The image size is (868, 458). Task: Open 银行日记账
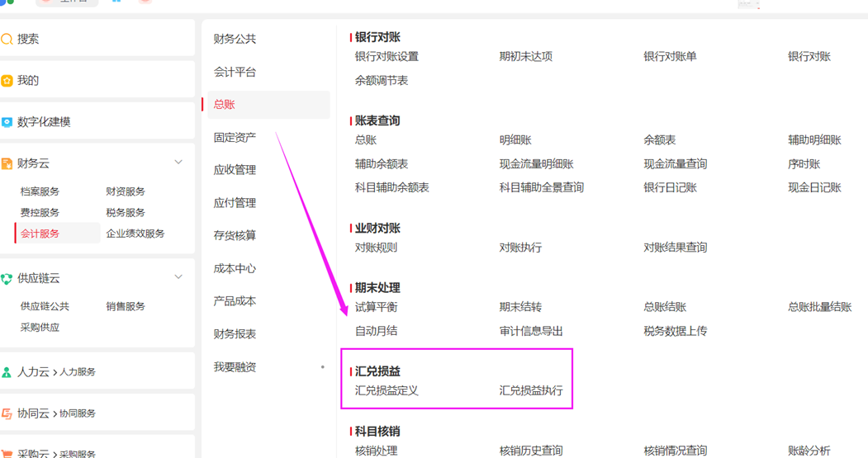tap(670, 188)
